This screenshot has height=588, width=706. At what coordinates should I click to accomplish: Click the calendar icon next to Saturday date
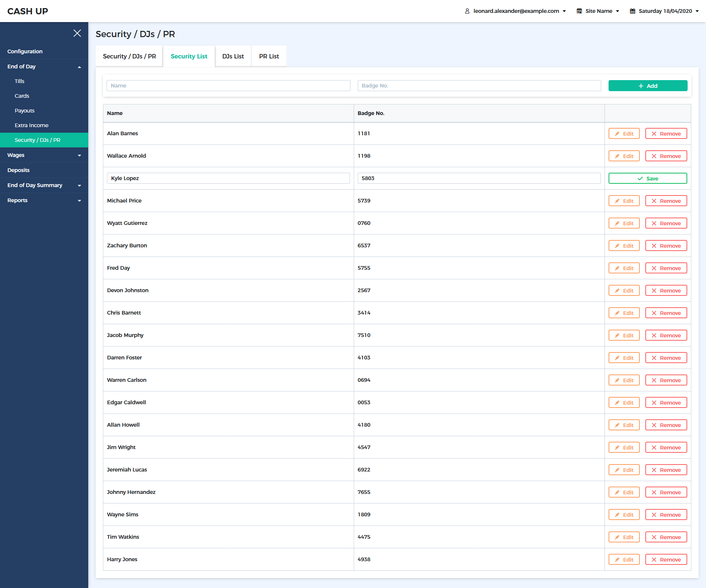(632, 11)
